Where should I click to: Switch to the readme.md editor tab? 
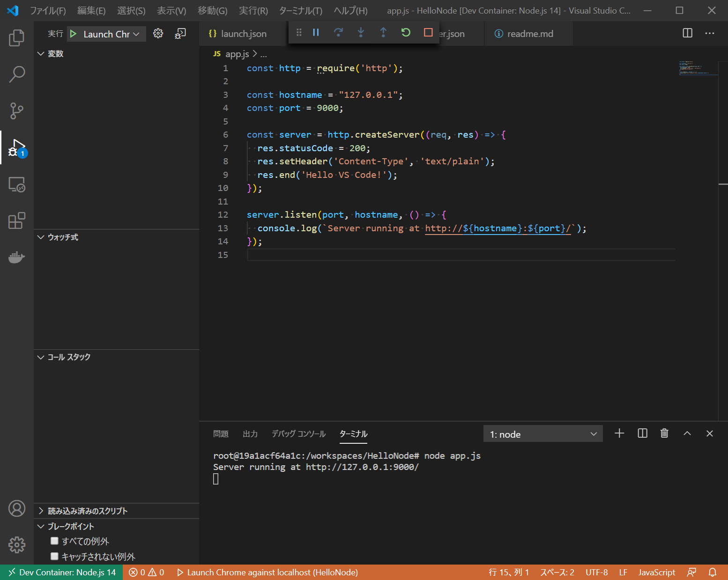(x=529, y=34)
